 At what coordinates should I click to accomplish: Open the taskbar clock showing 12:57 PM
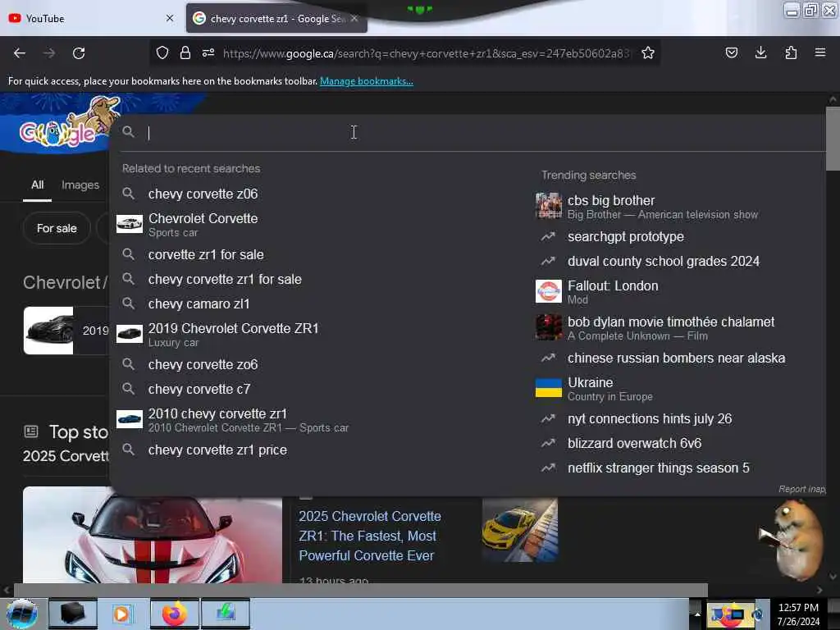point(798,614)
